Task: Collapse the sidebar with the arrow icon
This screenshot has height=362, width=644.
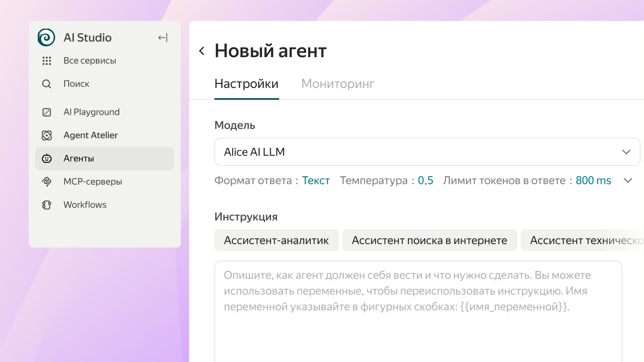Action: pos(163,37)
